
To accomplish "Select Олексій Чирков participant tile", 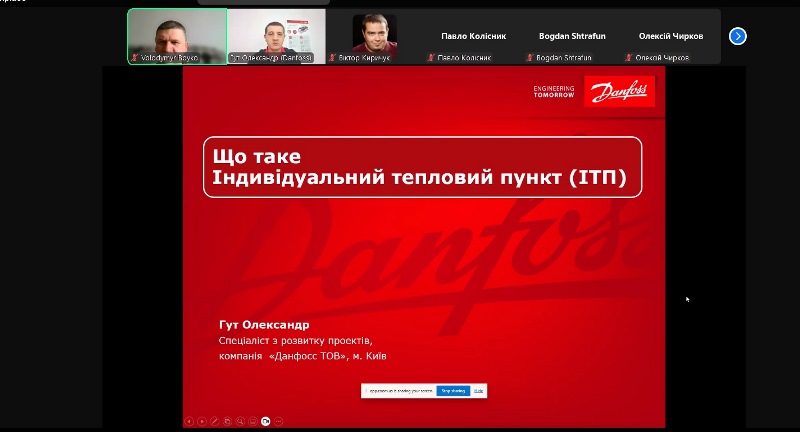I will [671, 36].
